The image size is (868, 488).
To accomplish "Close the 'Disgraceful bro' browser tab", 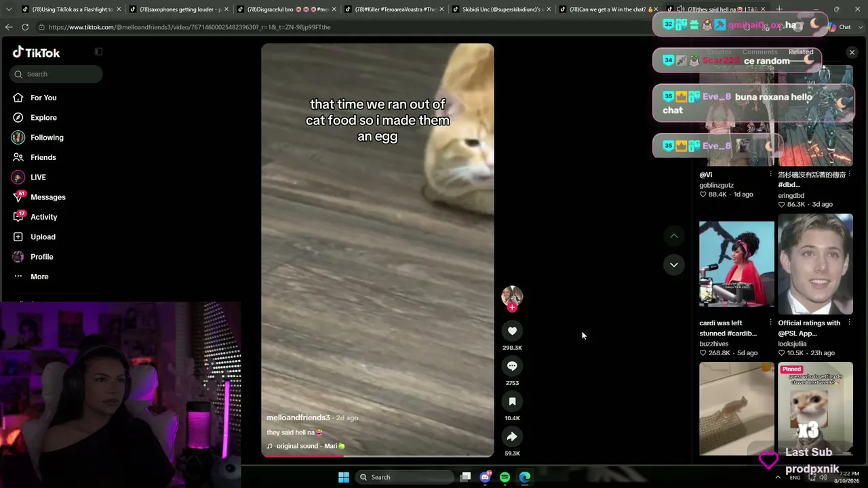I will 334,9.
